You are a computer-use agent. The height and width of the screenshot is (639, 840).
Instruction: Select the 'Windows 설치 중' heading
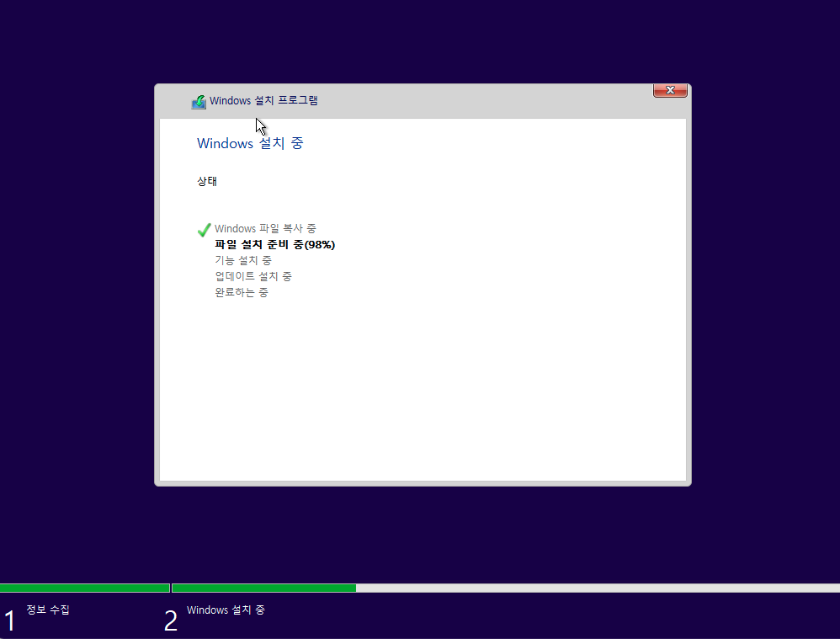(250, 143)
